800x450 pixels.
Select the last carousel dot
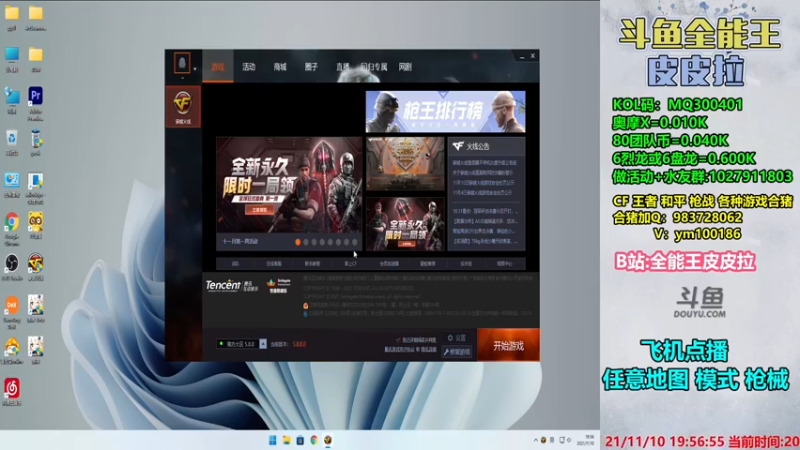(355, 242)
